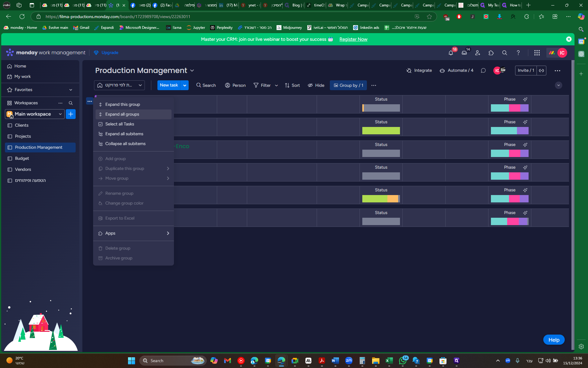Expand Duplicate this group submenu
The image size is (588, 368).
point(168,169)
